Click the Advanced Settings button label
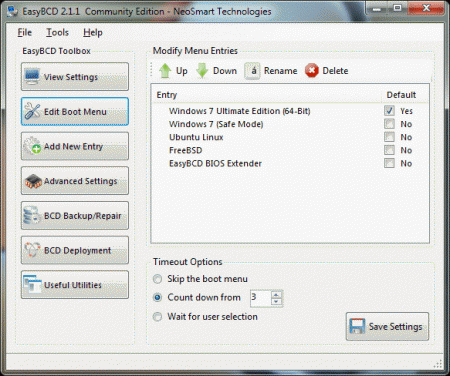 click(x=81, y=181)
